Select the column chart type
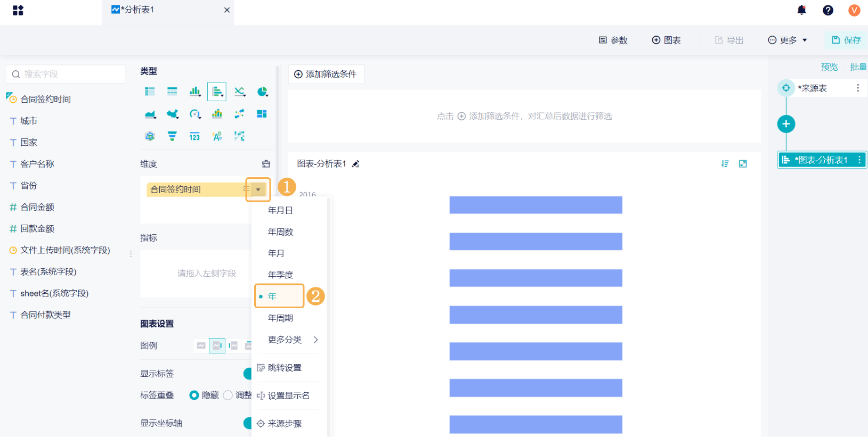The height and width of the screenshot is (437, 868). tap(195, 92)
